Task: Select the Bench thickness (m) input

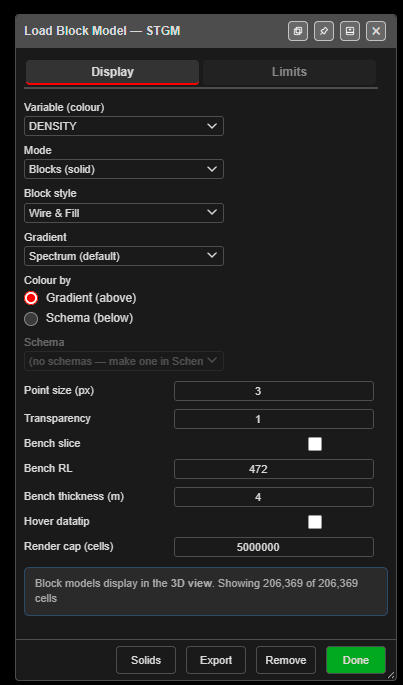Action: coord(274,497)
